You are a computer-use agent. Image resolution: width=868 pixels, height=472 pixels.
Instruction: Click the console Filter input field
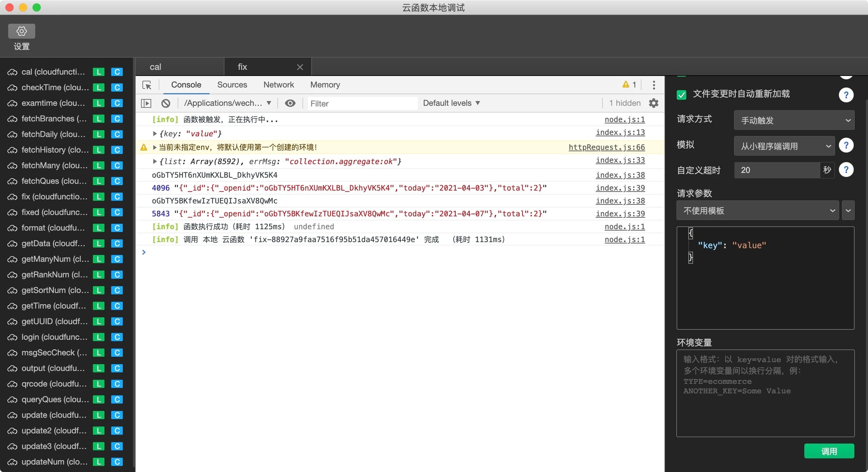point(362,103)
